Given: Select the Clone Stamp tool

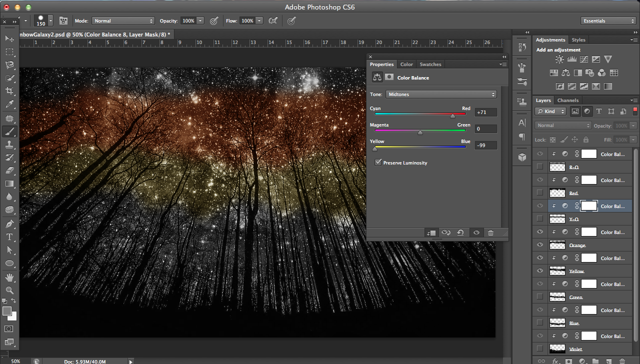Looking at the screenshot, I should tap(9, 144).
